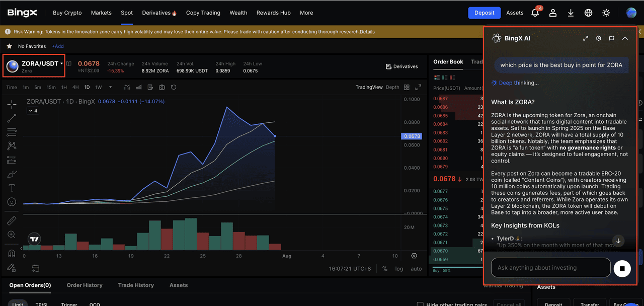Check Hide other trading pairs box

[420, 305]
